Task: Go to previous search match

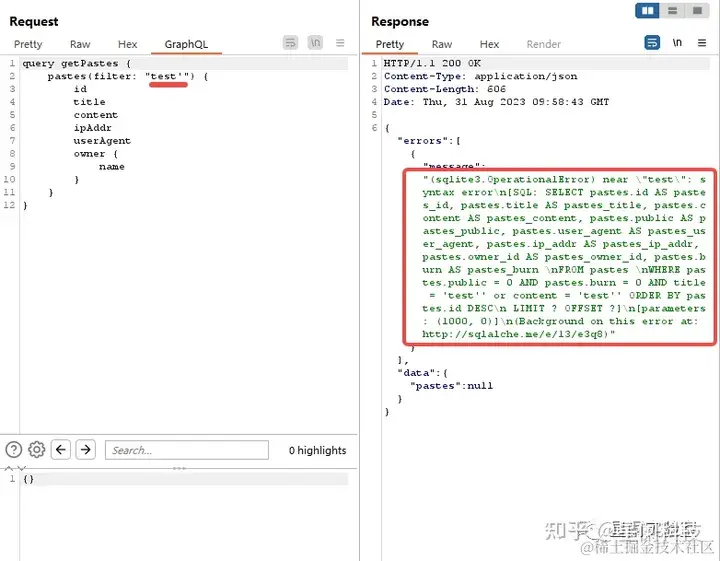Action: 61,449
